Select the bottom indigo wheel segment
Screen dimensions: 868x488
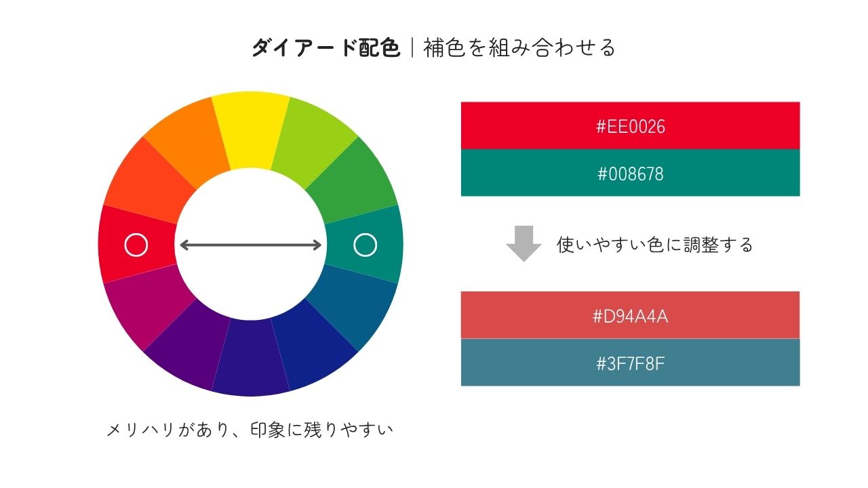pos(251,358)
